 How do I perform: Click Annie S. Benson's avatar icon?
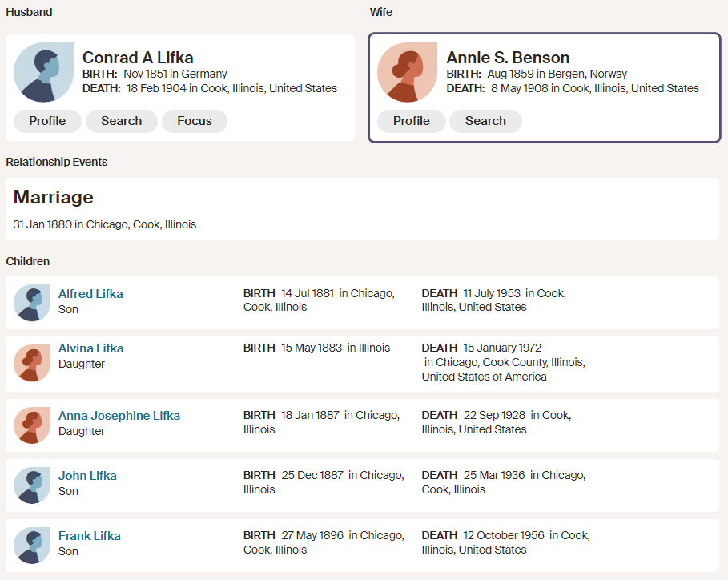[407, 72]
